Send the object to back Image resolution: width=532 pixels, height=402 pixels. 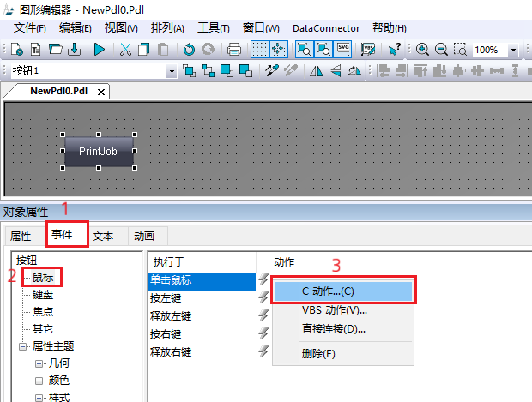pyautogui.click(x=208, y=71)
